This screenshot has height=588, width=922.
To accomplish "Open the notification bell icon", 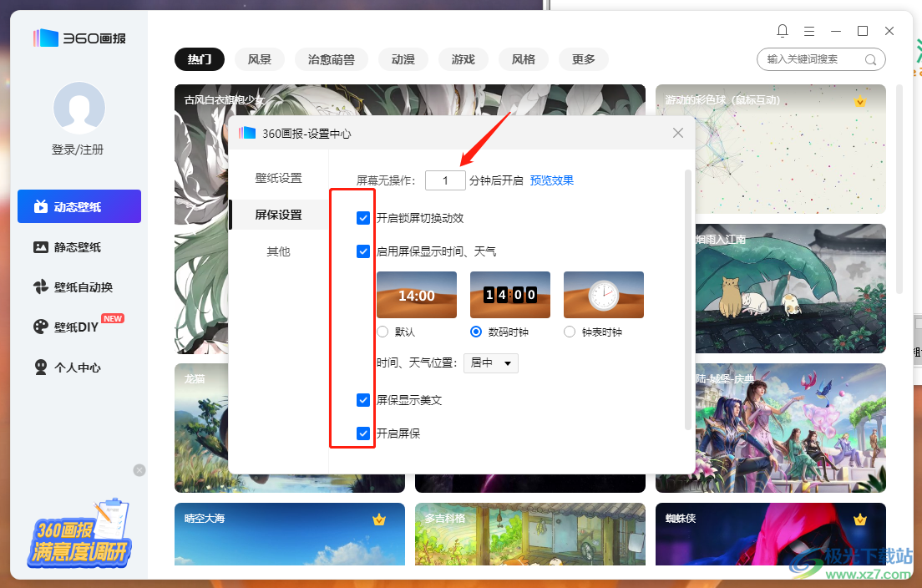I will 782,31.
